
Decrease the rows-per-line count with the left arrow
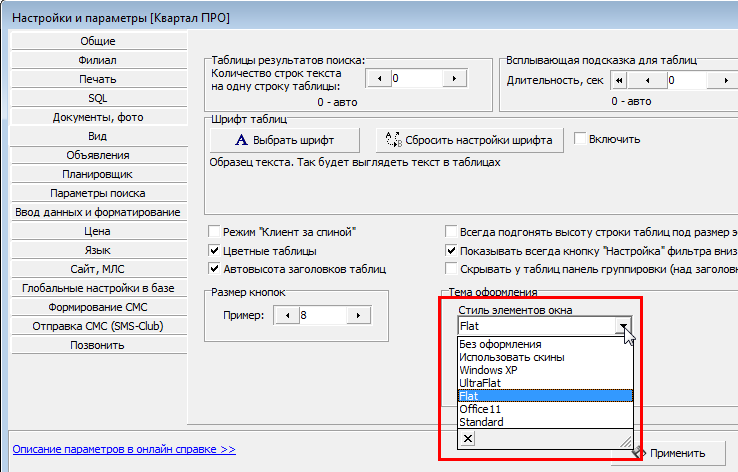coord(378,78)
